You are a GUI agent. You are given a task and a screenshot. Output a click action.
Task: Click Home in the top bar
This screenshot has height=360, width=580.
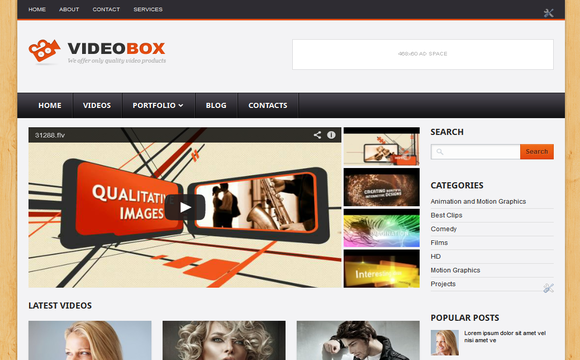pyautogui.click(x=37, y=9)
